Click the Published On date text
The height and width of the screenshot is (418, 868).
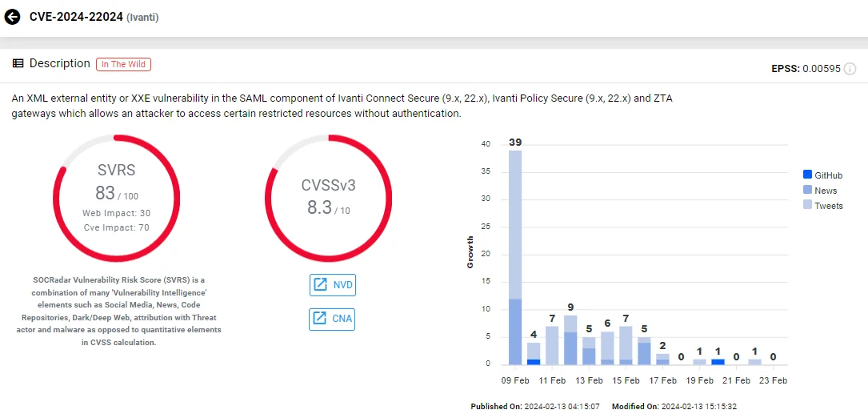536,407
